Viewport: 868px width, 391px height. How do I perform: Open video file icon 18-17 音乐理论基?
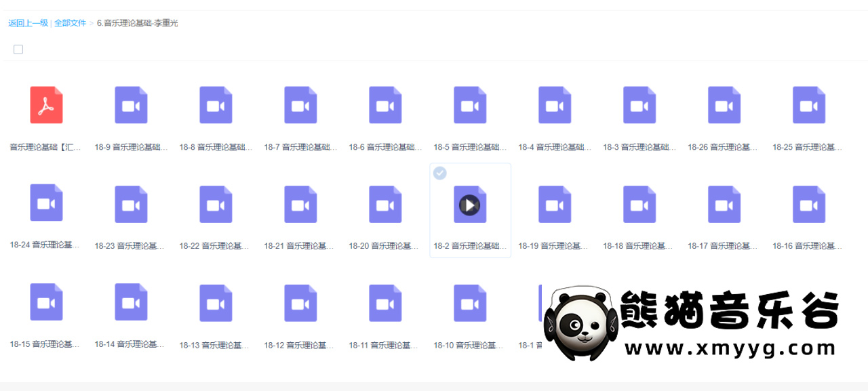(724, 204)
